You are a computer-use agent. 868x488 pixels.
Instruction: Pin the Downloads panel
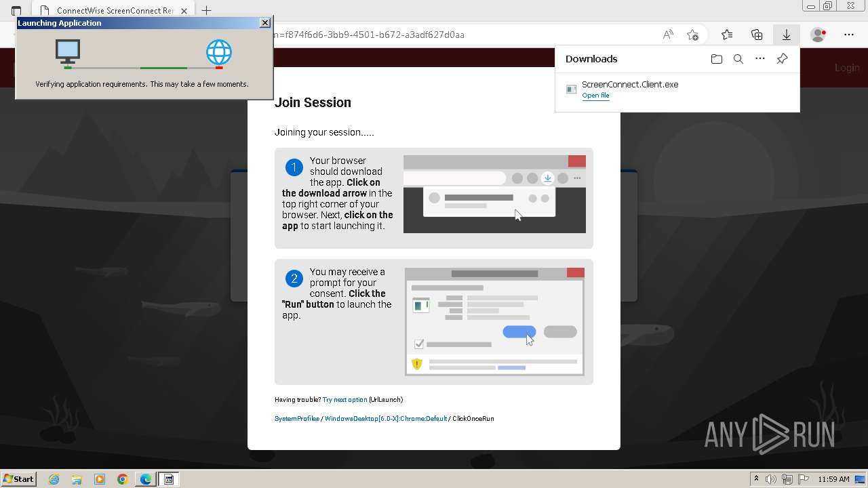click(782, 59)
